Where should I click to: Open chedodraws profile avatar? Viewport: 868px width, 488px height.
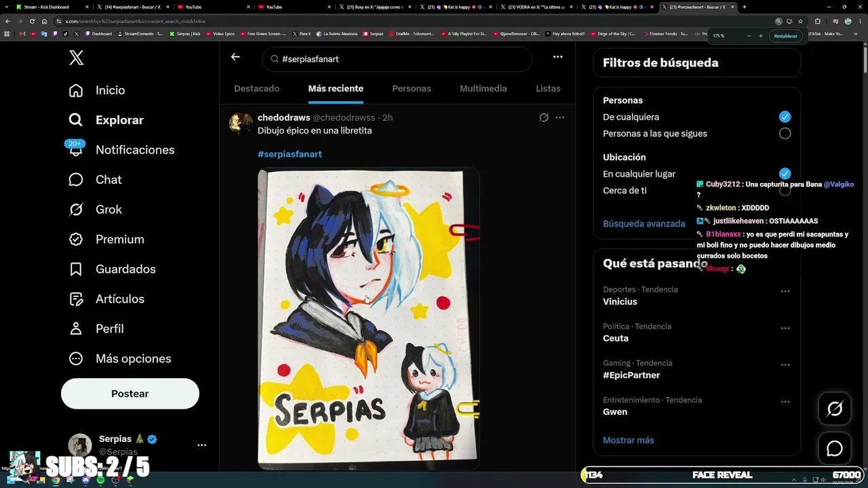241,123
